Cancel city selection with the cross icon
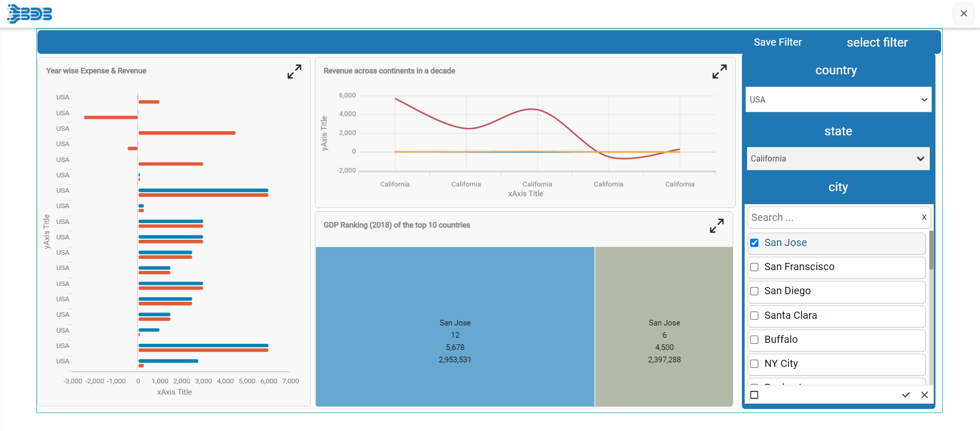Image resolution: width=980 pixels, height=431 pixels. (924, 395)
